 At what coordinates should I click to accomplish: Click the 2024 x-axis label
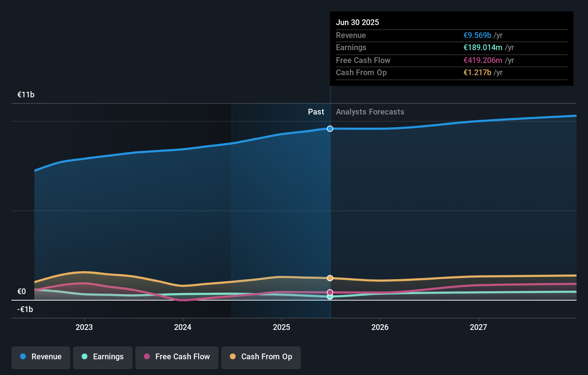tap(183, 327)
